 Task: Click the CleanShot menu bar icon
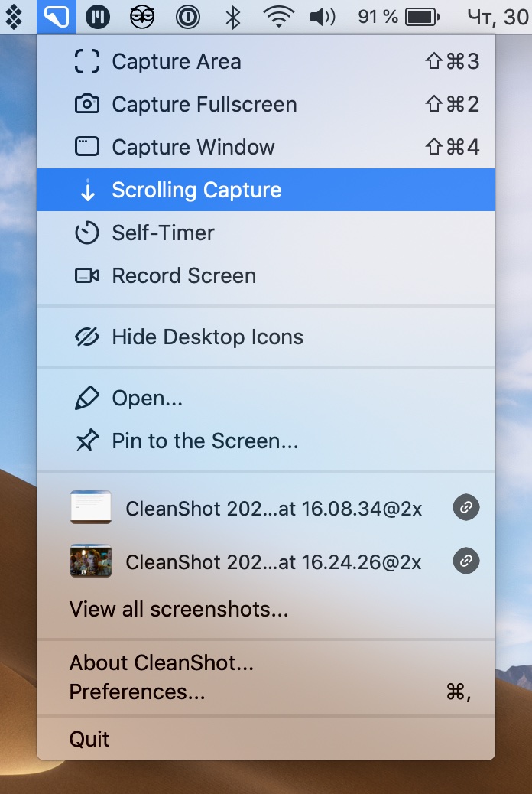56,17
